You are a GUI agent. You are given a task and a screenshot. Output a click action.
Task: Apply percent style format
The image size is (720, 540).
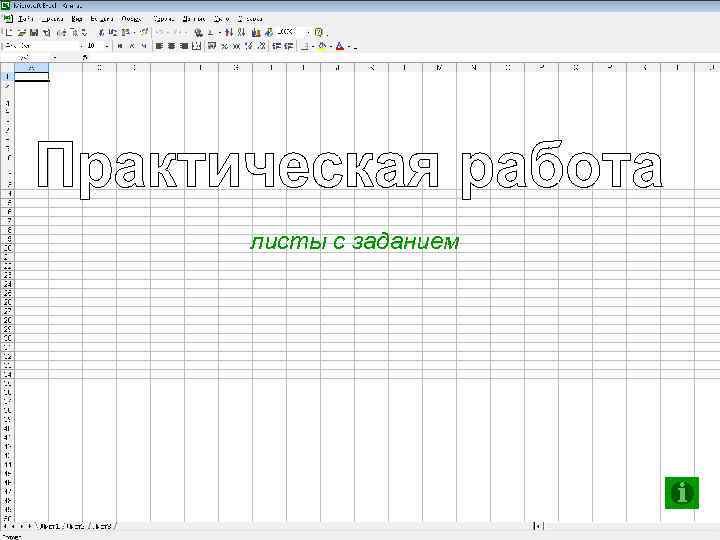224,46
